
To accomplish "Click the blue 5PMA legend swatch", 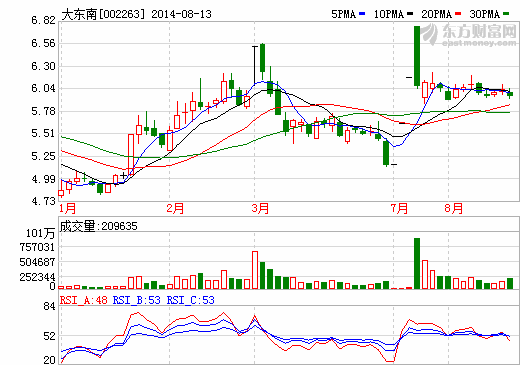I will [362, 14].
